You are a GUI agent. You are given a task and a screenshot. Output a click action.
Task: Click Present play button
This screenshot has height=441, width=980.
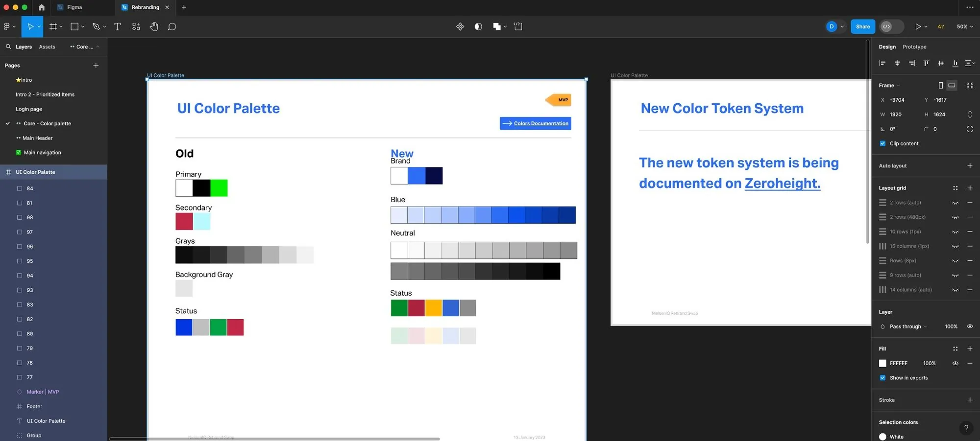coord(918,26)
